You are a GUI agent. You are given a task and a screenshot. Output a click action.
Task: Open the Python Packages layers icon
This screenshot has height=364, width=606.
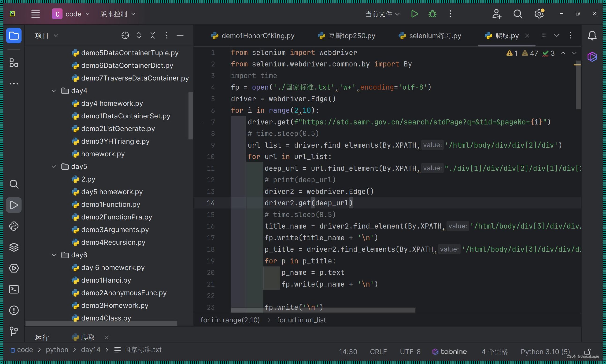pyautogui.click(x=14, y=247)
